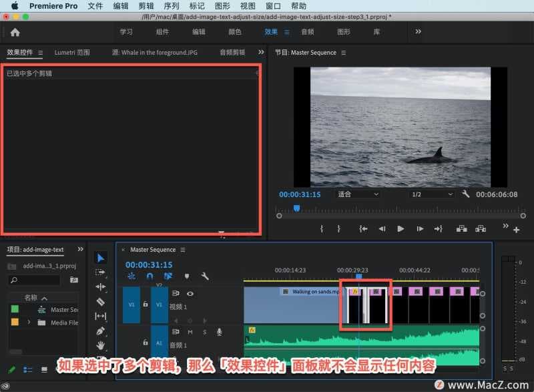This screenshot has width=534, height=392.
Task: Open the playback resolution 1/2 dropdown
Action: tap(431, 194)
